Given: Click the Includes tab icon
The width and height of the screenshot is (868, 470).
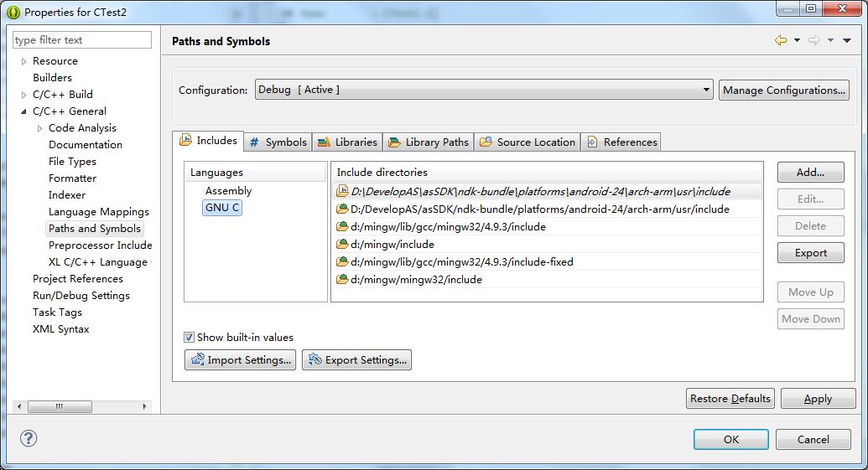Looking at the screenshot, I should 186,140.
